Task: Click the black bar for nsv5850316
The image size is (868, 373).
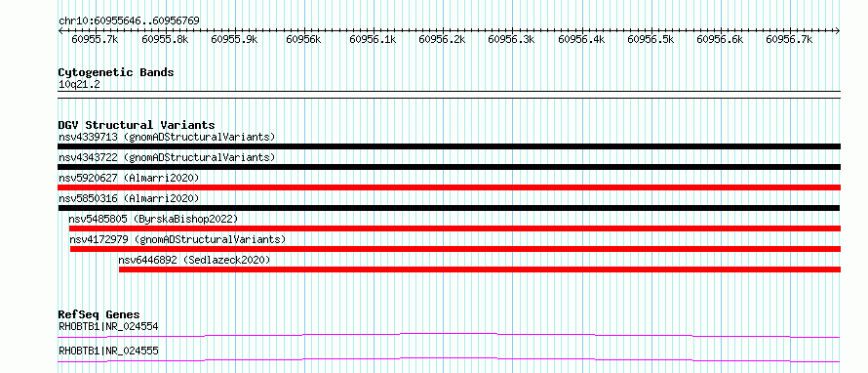Action: [x=449, y=208]
